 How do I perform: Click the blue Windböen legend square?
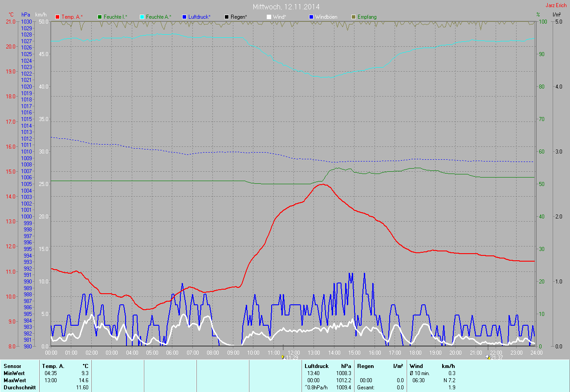311,17
